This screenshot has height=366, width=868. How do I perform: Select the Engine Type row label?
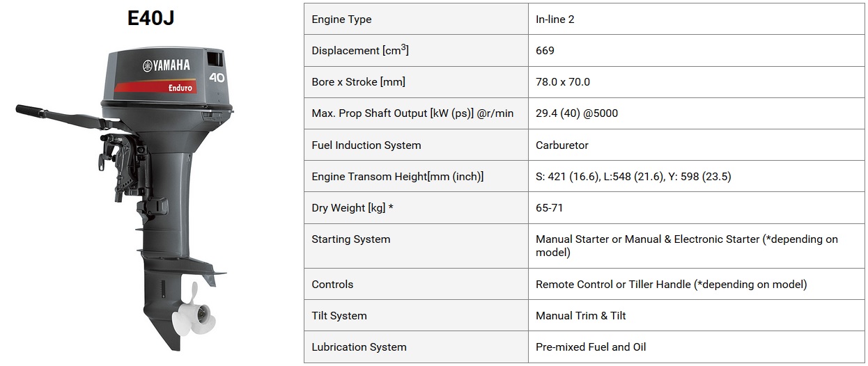pos(416,19)
